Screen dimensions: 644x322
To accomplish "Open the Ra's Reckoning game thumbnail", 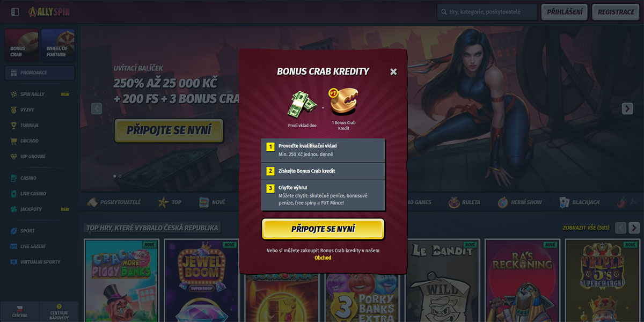I will pos(523,281).
